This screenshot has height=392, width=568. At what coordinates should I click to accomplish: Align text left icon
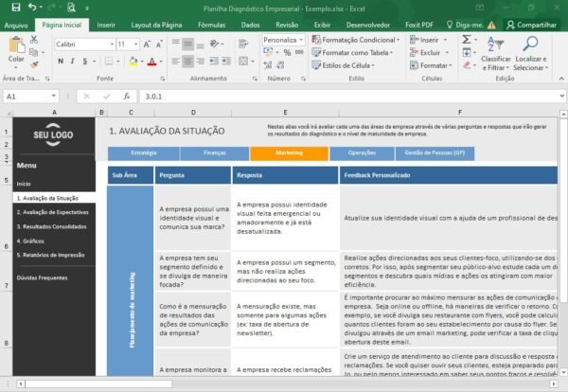(176, 61)
